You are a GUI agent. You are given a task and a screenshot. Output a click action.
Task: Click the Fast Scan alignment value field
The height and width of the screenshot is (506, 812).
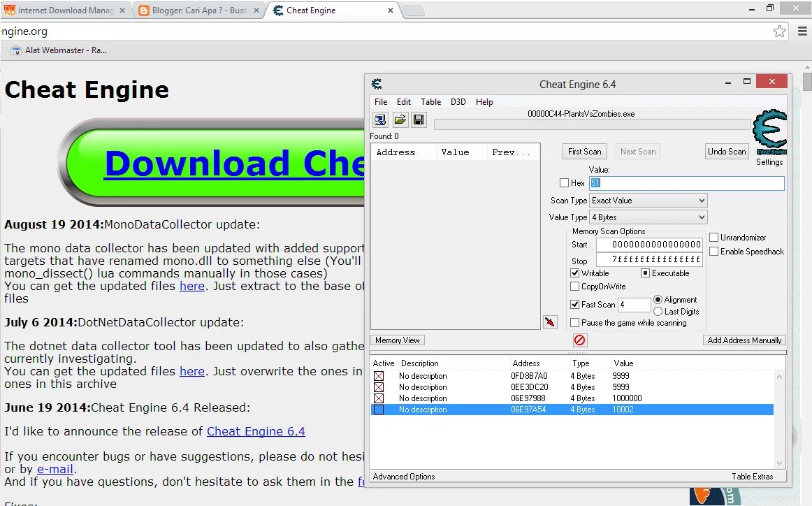click(x=634, y=305)
